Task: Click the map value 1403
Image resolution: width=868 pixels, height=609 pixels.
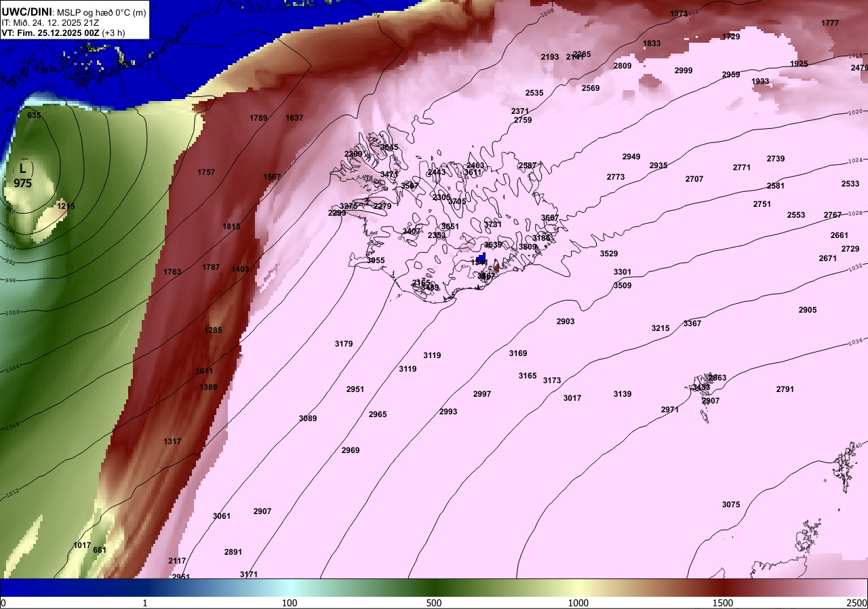Action: coord(240,269)
